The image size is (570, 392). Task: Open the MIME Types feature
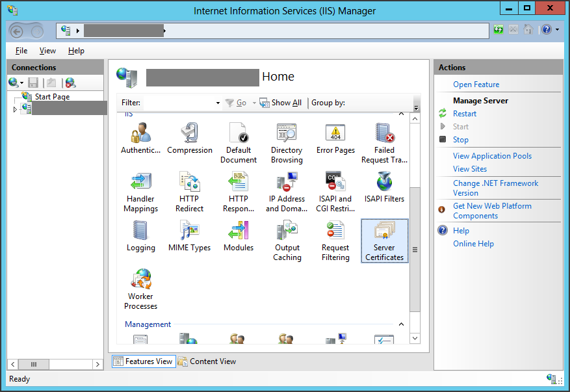pos(189,236)
